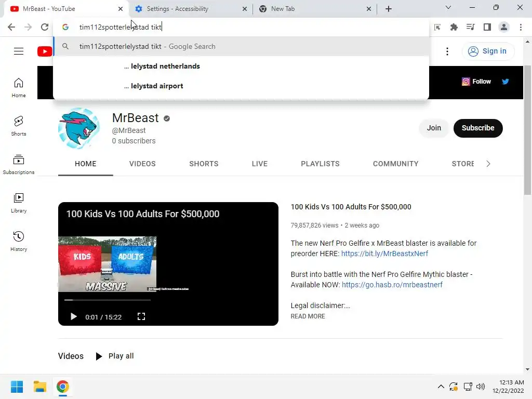Image resolution: width=532 pixels, height=399 pixels.
Task: Enter fullscreen on the featured video
Action: tap(141, 316)
